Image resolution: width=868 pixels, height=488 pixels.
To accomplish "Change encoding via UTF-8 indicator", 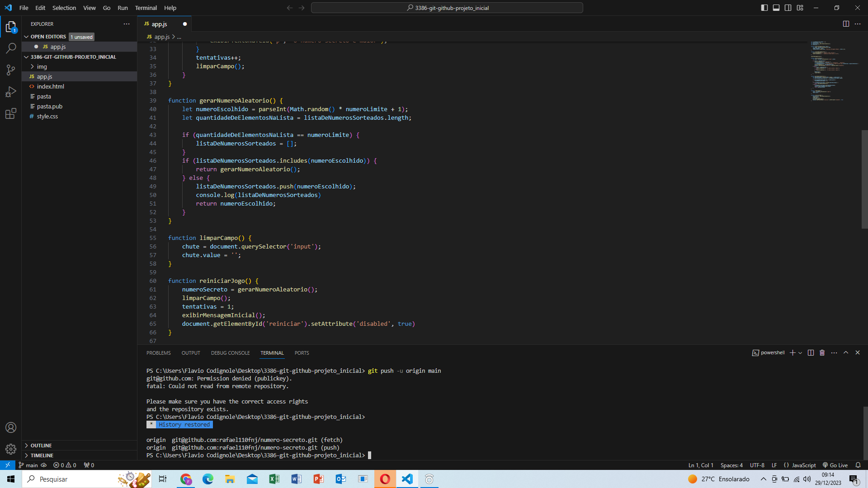I will point(757,465).
